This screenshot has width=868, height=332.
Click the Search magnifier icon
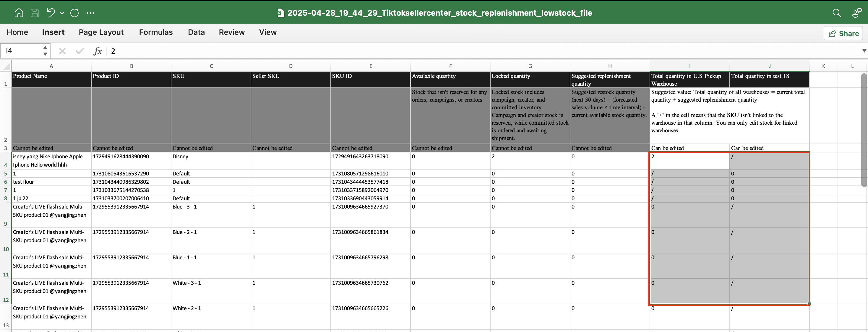837,13
